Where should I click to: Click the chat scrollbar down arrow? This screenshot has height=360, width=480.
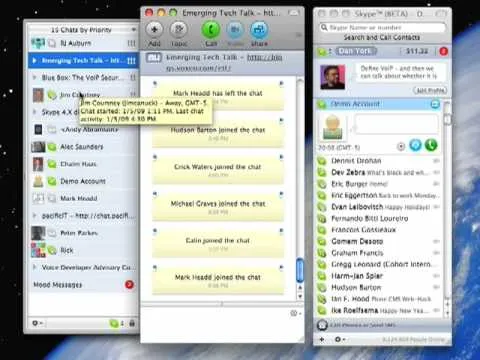pyautogui.click(x=300, y=296)
